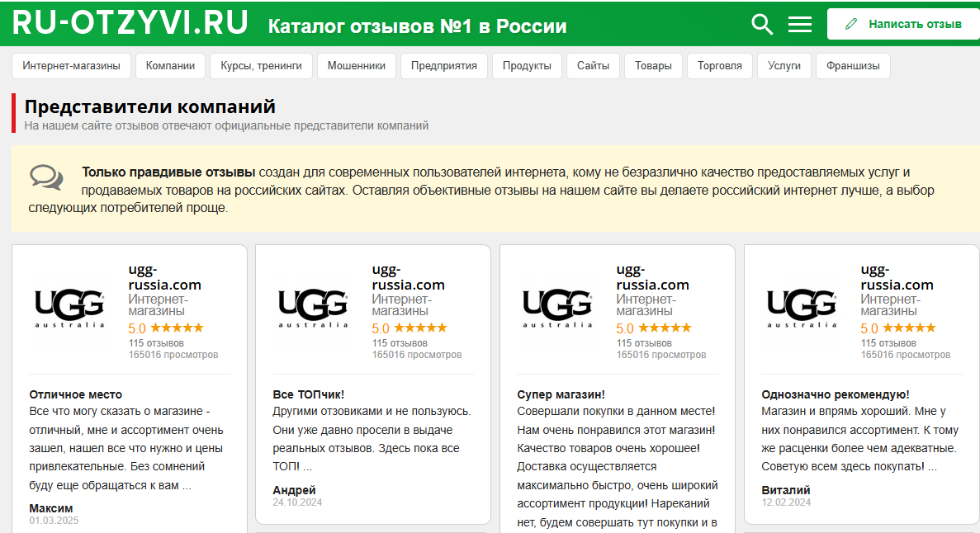Click 115 отзывов in Максим's card
This screenshot has width=980, height=533.
click(x=156, y=343)
